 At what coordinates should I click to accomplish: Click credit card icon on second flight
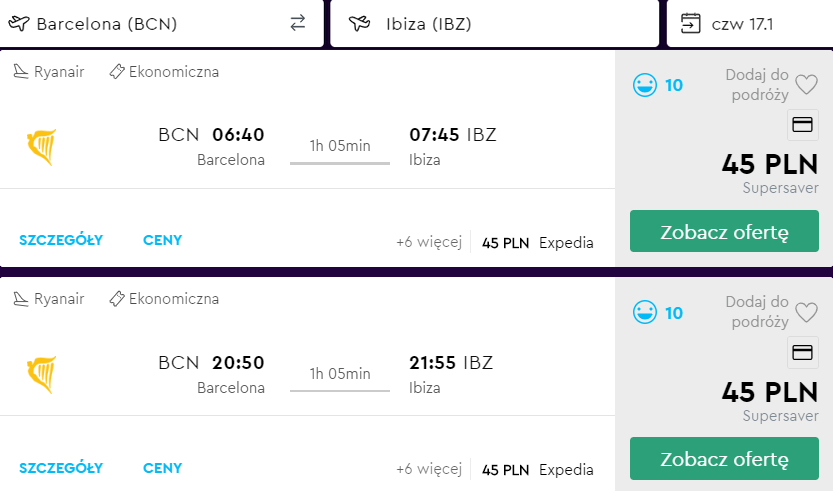(x=802, y=352)
